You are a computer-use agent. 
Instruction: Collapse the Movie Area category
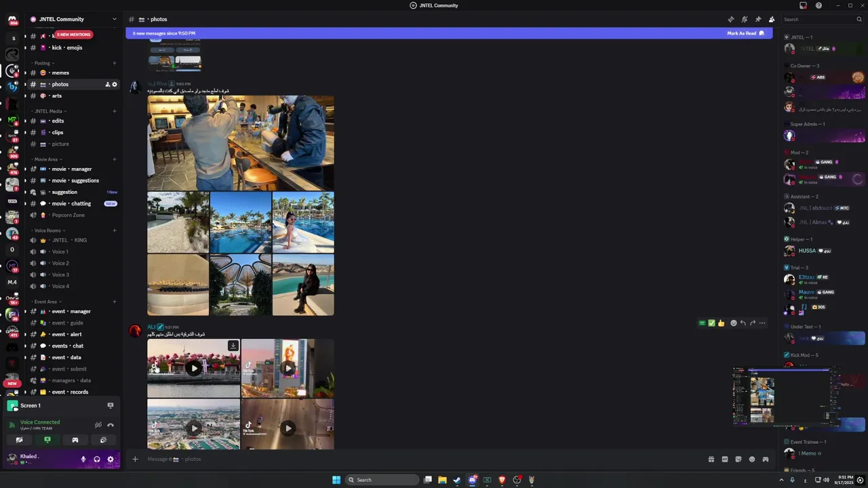pyautogui.click(x=47, y=159)
